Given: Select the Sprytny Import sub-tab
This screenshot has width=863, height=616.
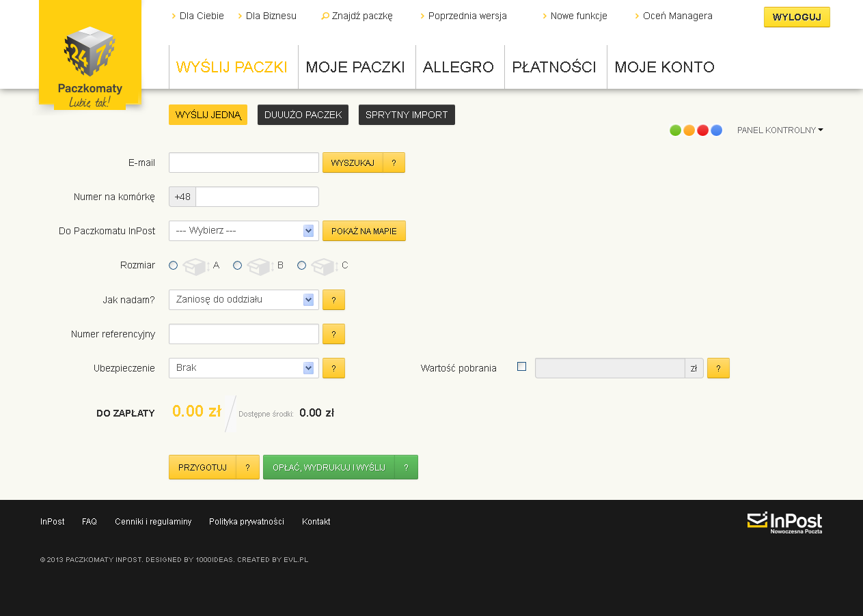Looking at the screenshot, I should click(x=407, y=115).
